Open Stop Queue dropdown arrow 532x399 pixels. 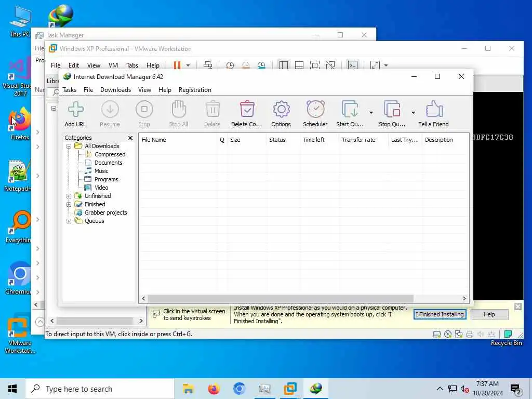[413, 113]
